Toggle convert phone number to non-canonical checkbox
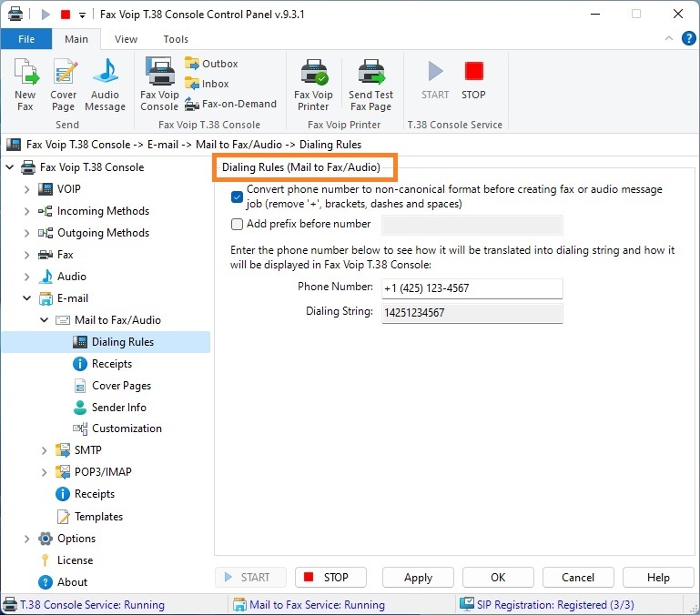The width and height of the screenshot is (700, 615). (237, 197)
